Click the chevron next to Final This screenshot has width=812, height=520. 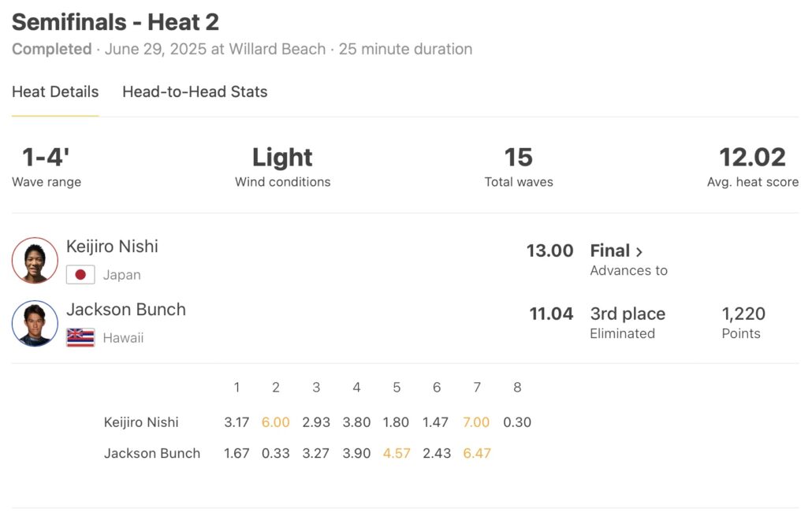coord(639,252)
